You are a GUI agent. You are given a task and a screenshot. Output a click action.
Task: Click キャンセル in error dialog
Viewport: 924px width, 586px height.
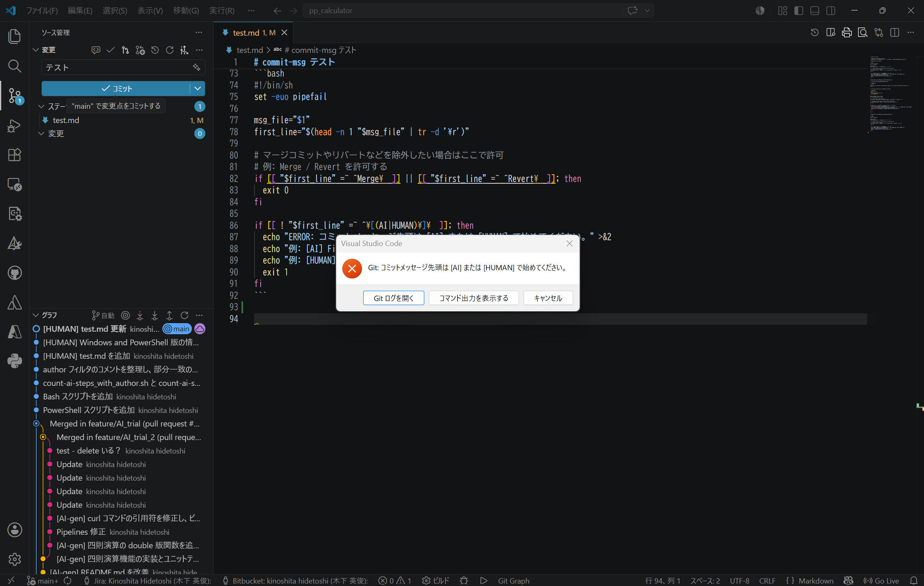pos(548,298)
